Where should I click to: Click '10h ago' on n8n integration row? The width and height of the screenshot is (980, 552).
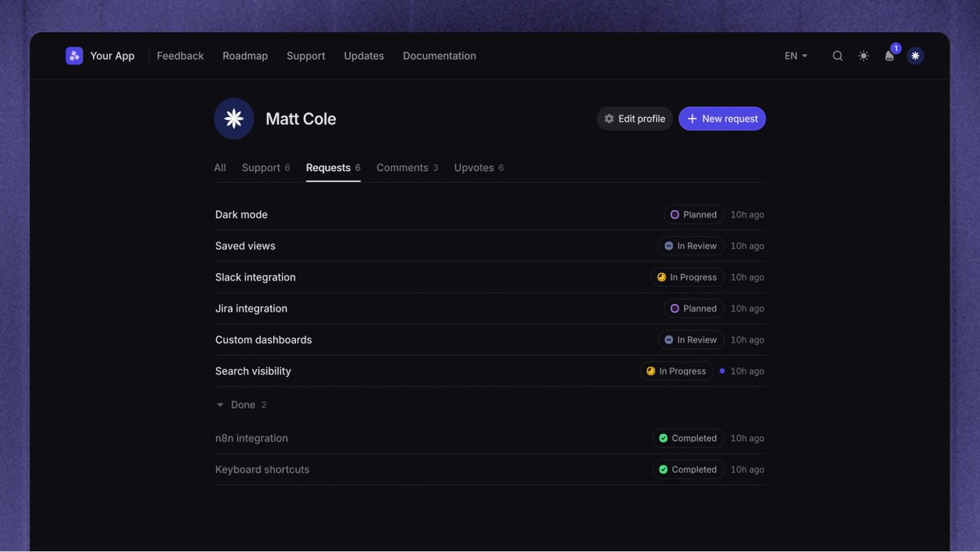click(747, 438)
